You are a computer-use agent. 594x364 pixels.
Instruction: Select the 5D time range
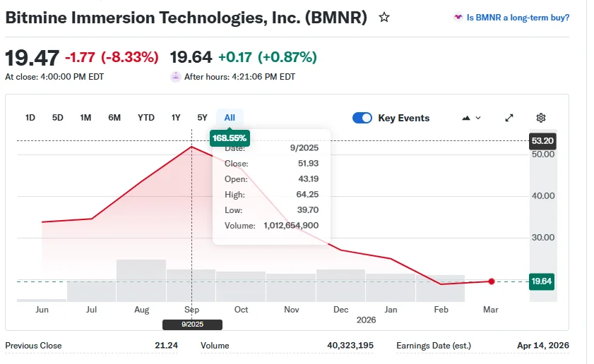click(x=58, y=118)
